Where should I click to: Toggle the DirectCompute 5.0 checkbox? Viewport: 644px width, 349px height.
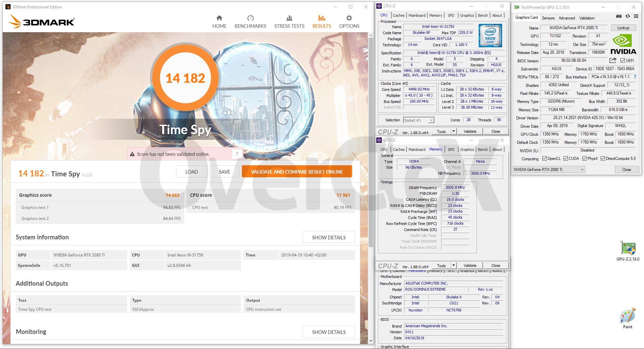coord(603,159)
